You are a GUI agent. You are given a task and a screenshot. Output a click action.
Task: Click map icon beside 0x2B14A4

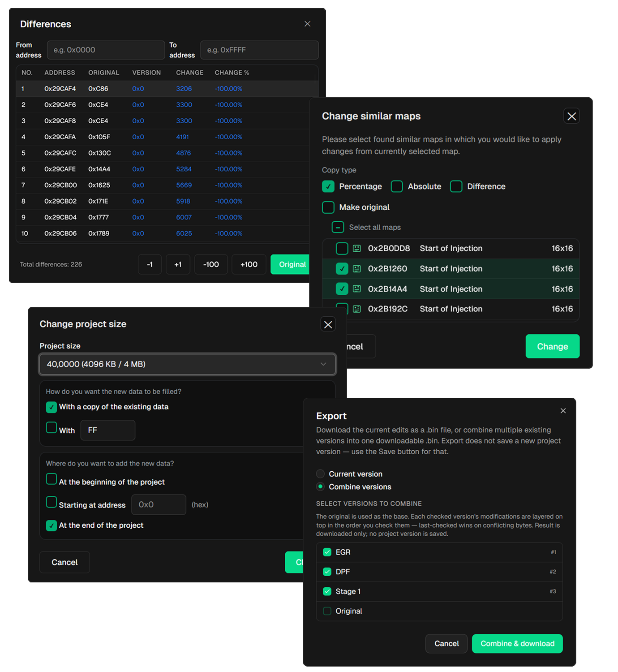pyautogui.click(x=357, y=289)
